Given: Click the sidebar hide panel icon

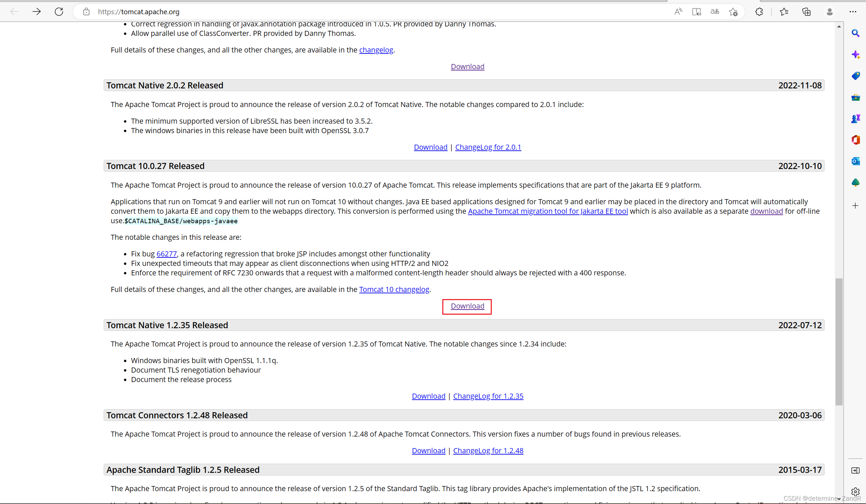Looking at the screenshot, I should (856, 470).
